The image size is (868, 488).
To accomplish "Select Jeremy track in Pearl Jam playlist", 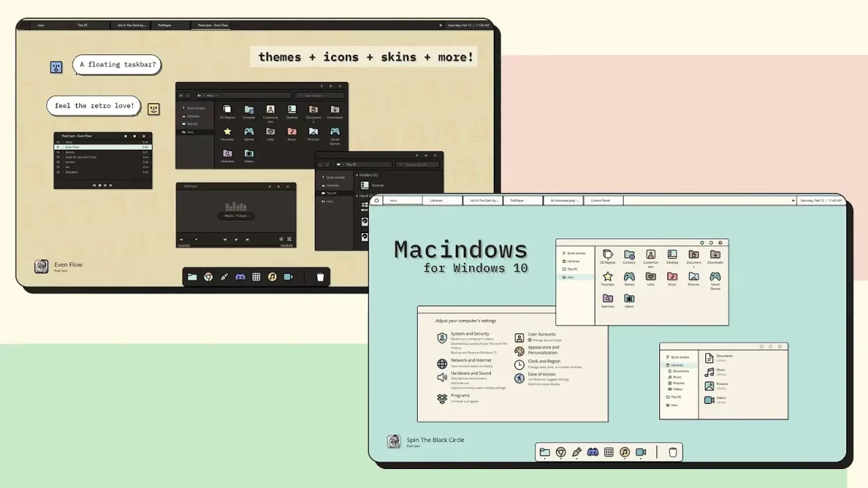I will [103, 152].
